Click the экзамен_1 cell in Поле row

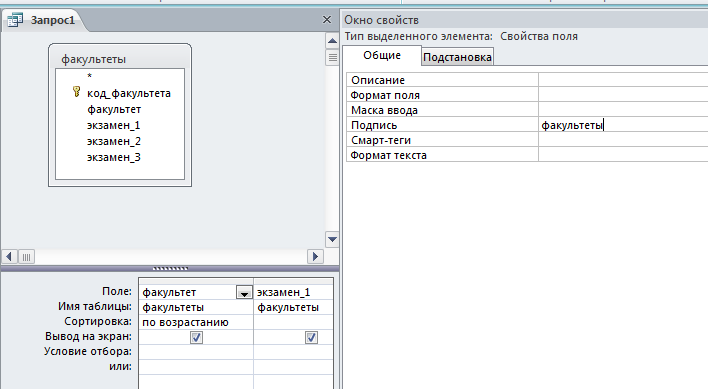point(293,292)
